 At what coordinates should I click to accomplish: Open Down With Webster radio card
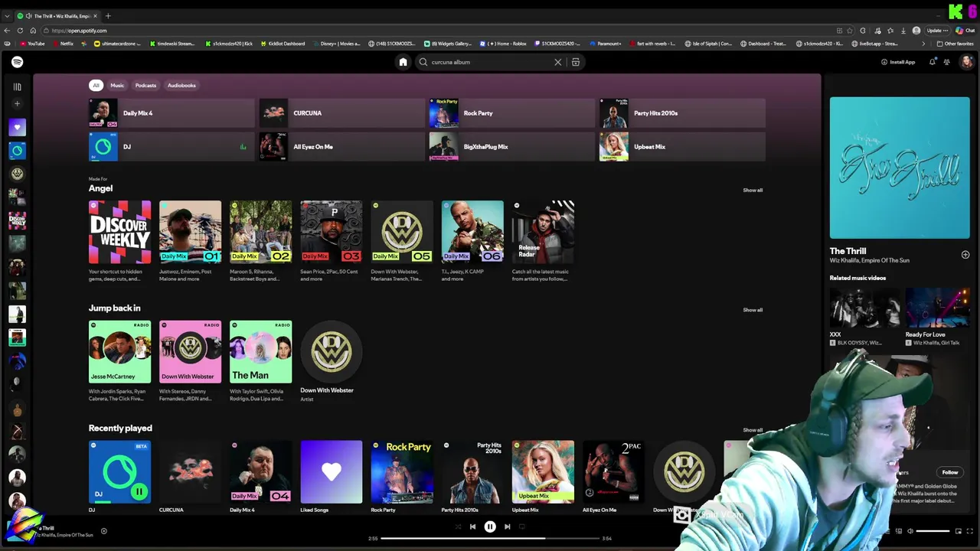190,352
